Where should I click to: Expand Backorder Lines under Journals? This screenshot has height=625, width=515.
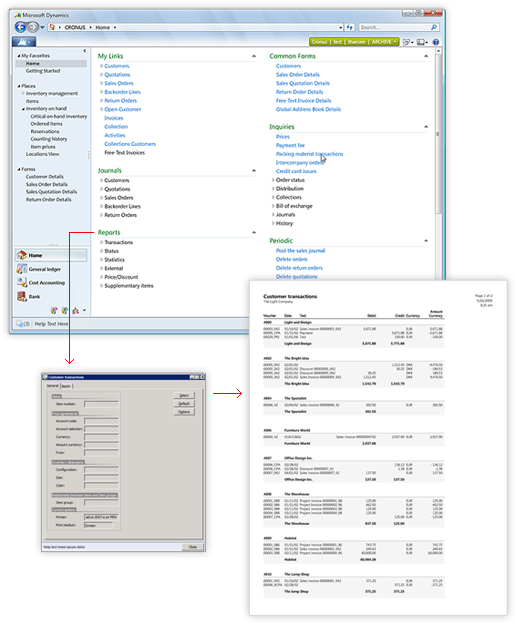click(101, 206)
